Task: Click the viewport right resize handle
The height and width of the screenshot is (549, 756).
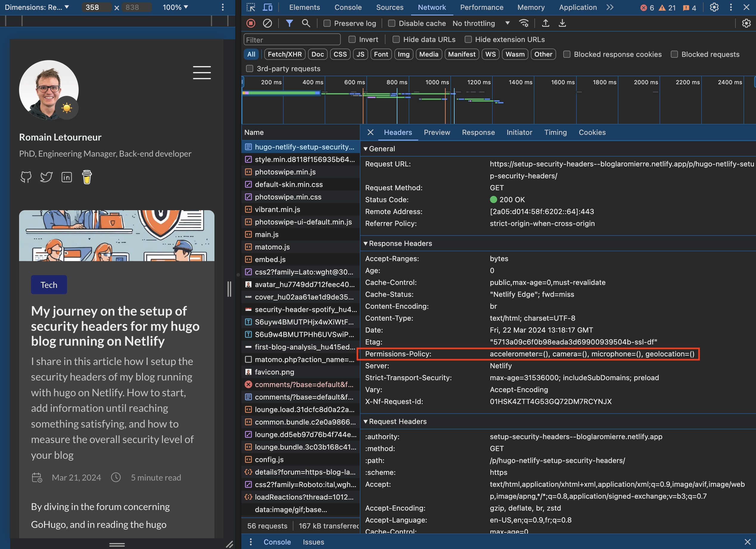Action: pos(229,289)
